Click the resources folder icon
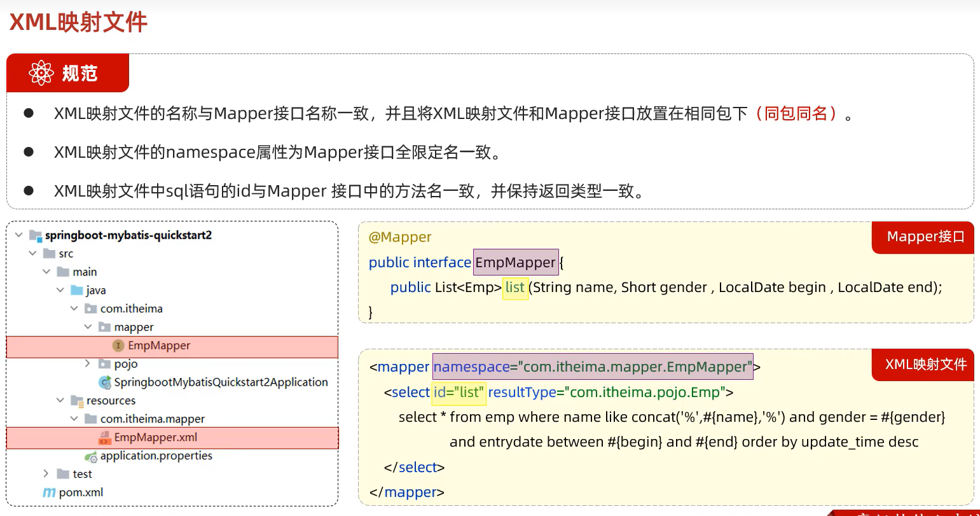 77,401
